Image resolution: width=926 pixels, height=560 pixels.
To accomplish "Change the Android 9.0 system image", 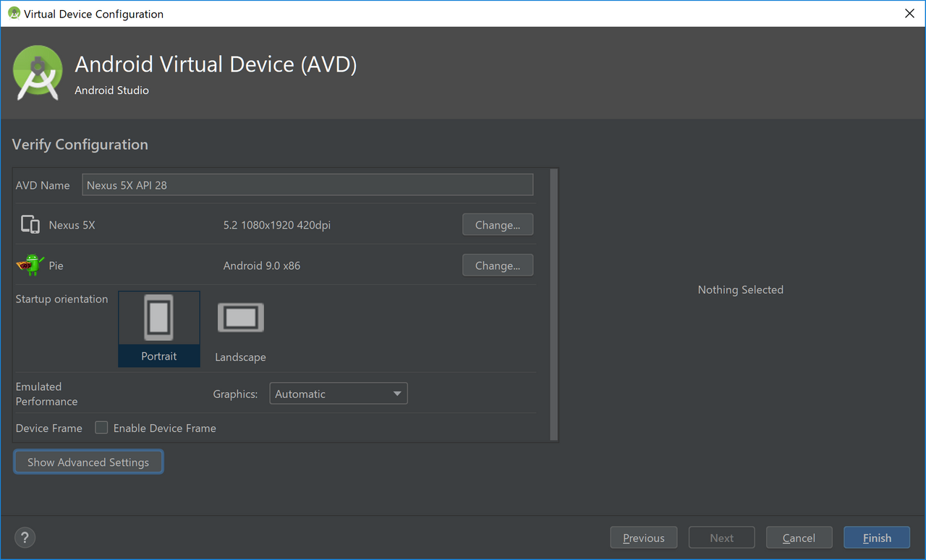I will 498,265.
